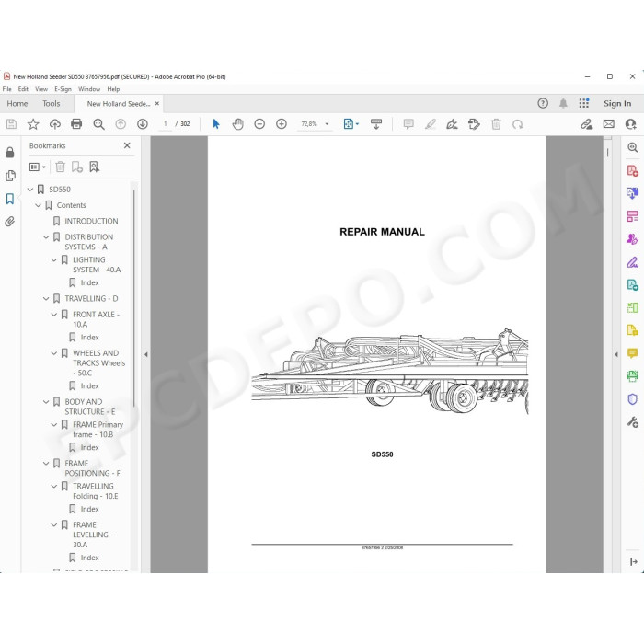Add a new bookmark icon
The width and height of the screenshot is (644, 644).
click(x=76, y=167)
